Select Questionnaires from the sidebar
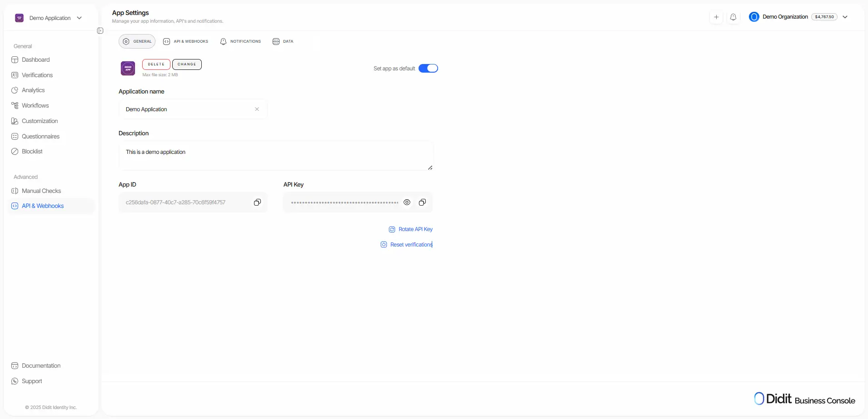Viewport: 868px width, 419px height. 40,136
